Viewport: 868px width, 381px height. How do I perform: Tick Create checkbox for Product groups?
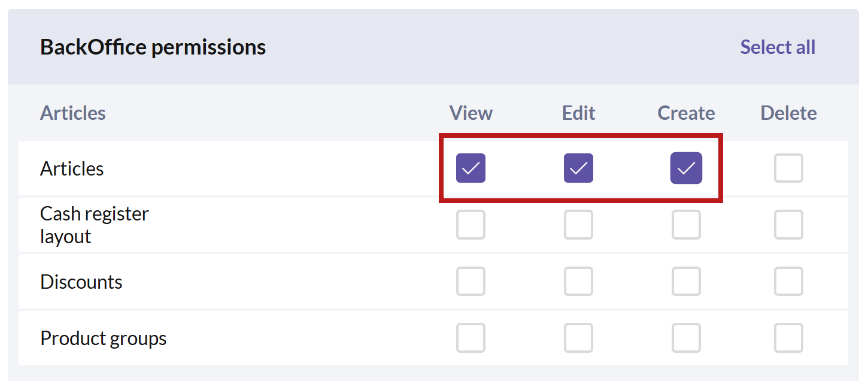[x=686, y=338]
